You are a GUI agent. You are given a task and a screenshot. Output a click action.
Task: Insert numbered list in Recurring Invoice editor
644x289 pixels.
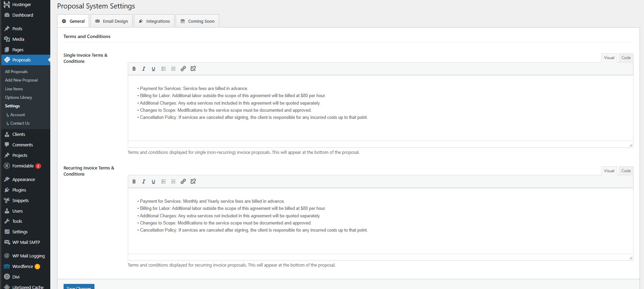tap(173, 181)
